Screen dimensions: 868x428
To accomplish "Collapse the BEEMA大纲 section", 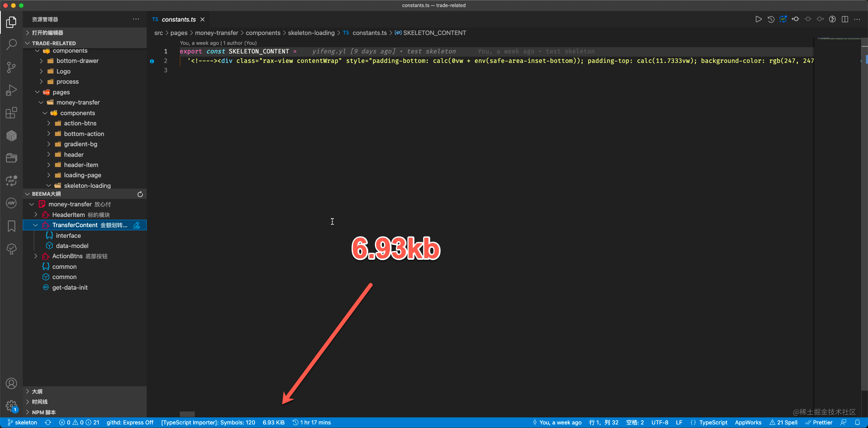I will point(85,194).
